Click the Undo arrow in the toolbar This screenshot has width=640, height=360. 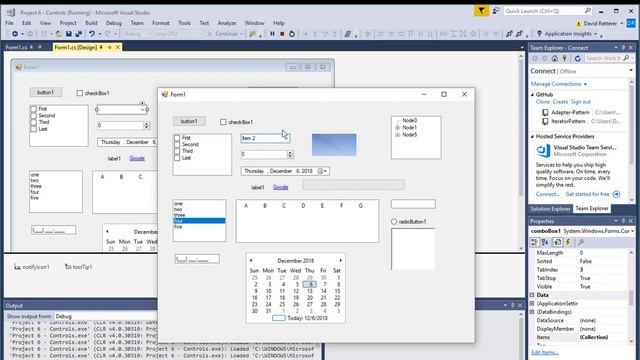pos(92,34)
